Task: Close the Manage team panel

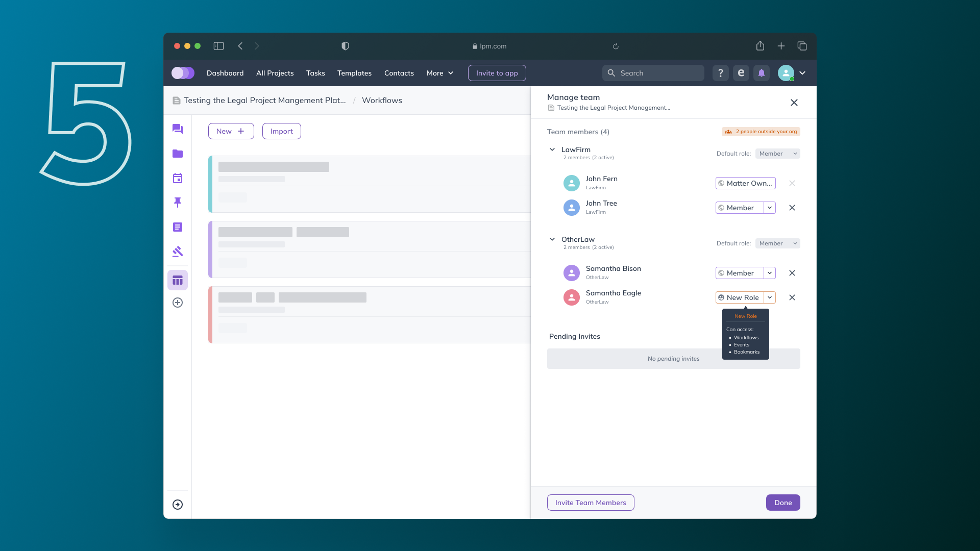Action: point(794,103)
